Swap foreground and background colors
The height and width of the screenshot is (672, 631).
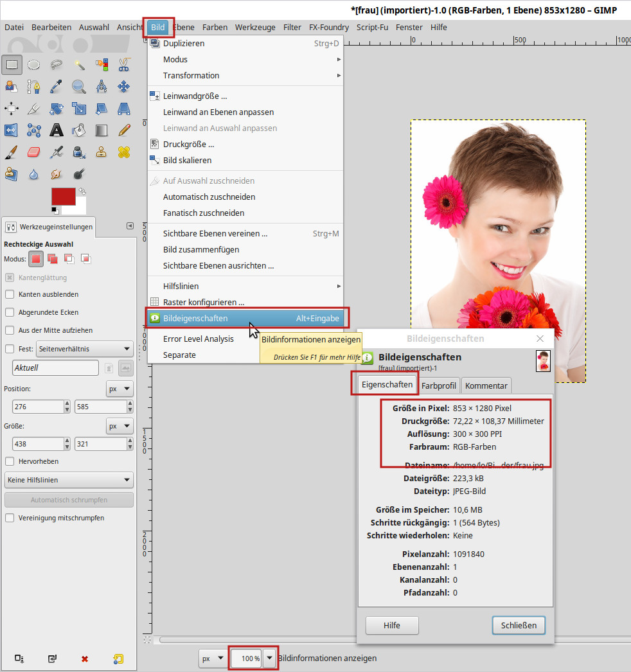(x=83, y=191)
